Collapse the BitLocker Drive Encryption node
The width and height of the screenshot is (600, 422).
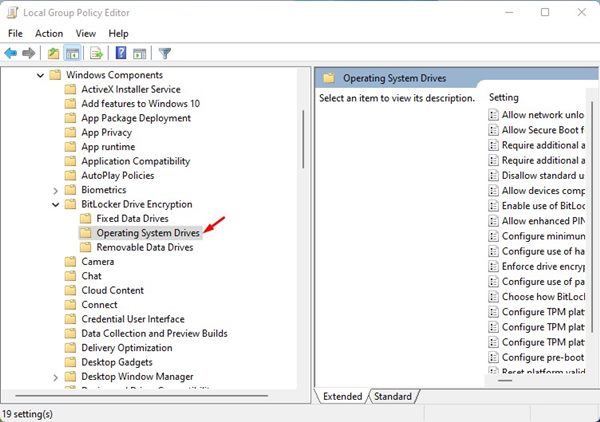pyautogui.click(x=55, y=205)
